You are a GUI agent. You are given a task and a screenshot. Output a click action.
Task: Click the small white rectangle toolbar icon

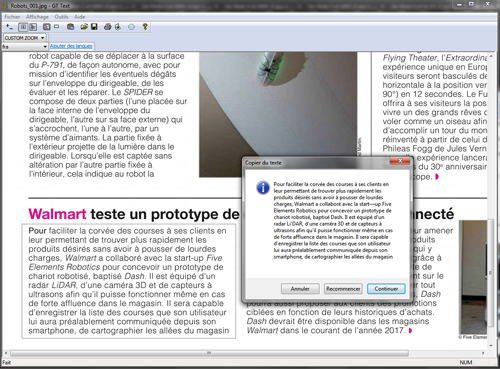click(57, 26)
